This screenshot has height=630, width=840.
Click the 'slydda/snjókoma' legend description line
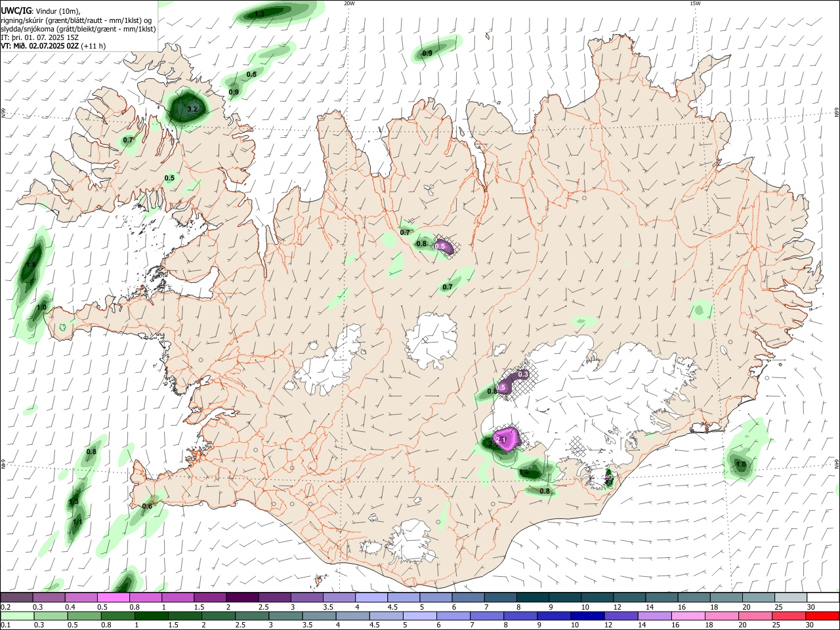(78, 29)
